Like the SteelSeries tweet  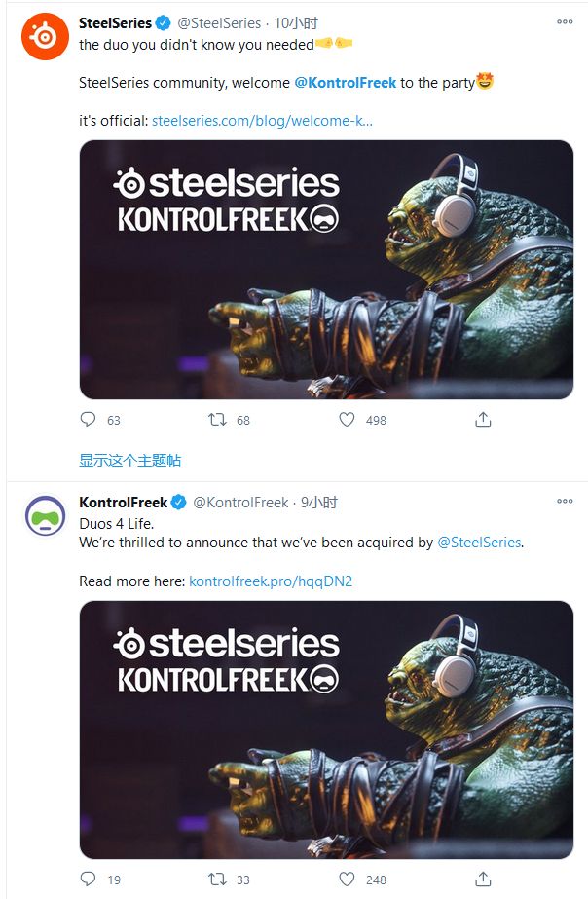point(348,420)
